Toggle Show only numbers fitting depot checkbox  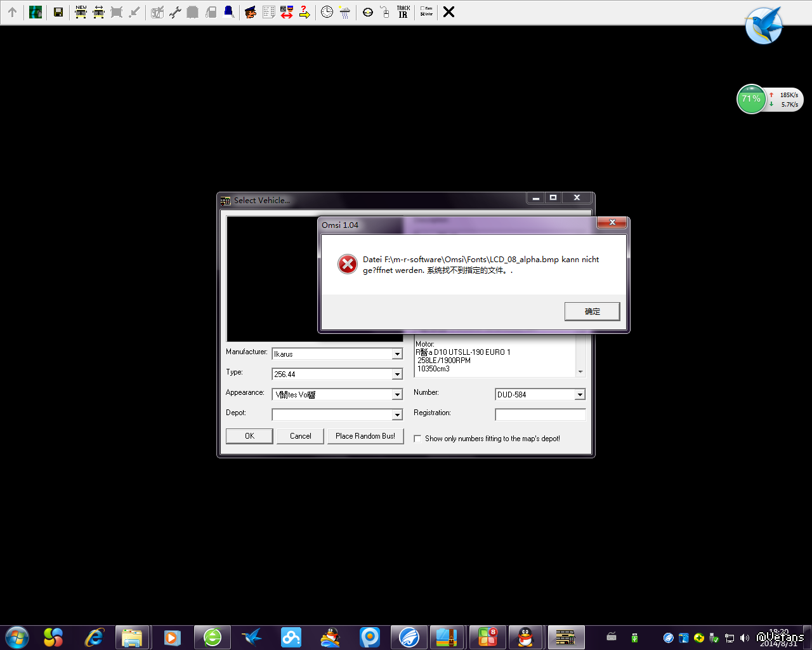point(417,439)
